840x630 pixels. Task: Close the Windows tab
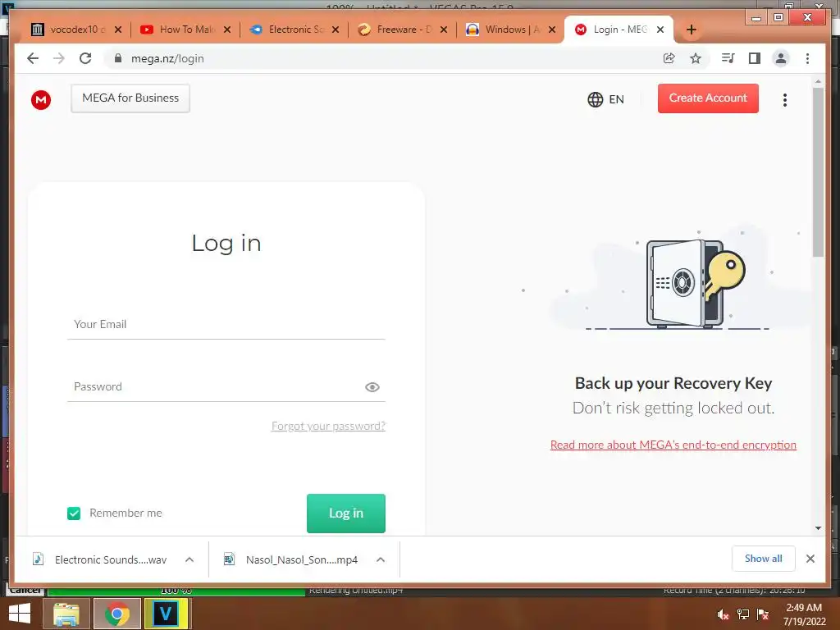(x=552, y=30)
